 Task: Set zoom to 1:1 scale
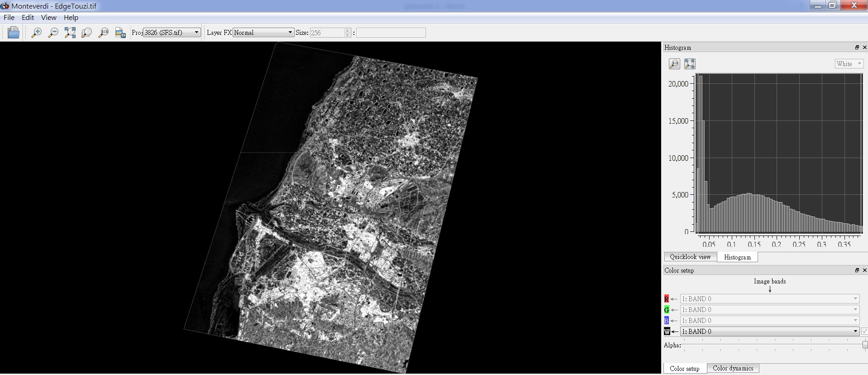(x=104, y=33)
